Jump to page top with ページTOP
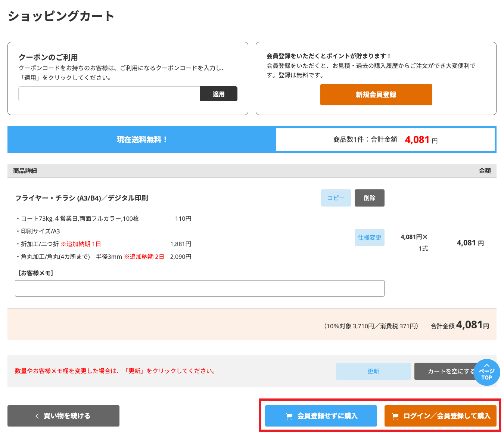This screenshot has height=437, width=504. coord(487,372)
